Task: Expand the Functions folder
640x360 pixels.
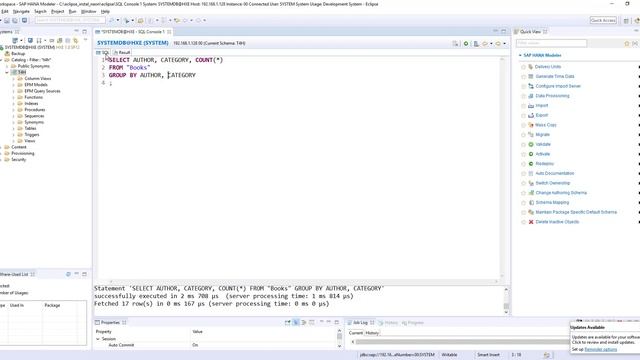Action: pos(13,97)
